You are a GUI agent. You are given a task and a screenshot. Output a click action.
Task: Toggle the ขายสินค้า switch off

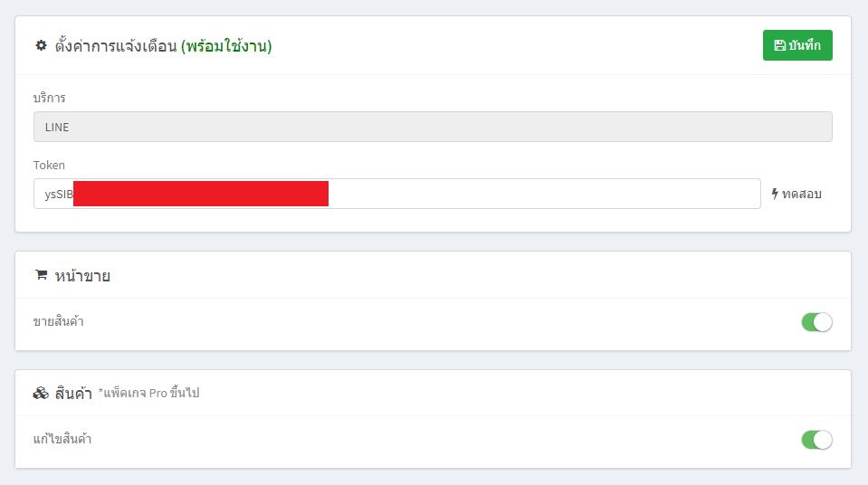point(816,322)
